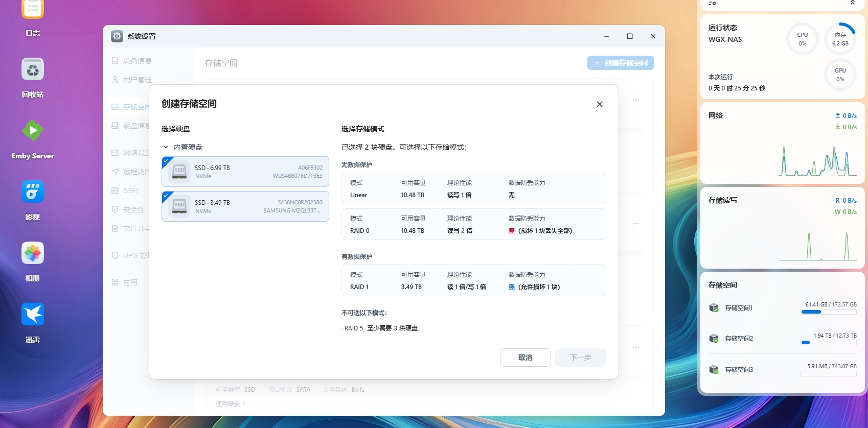Click the 存储空间1 usage bar
868x428 pixels.
[829, 312]
